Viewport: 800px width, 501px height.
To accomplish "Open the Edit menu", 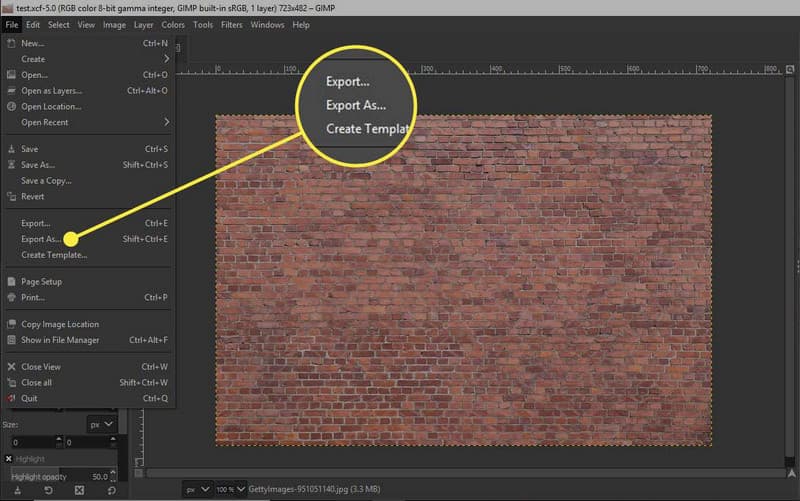I will click(x=33, y=24).
